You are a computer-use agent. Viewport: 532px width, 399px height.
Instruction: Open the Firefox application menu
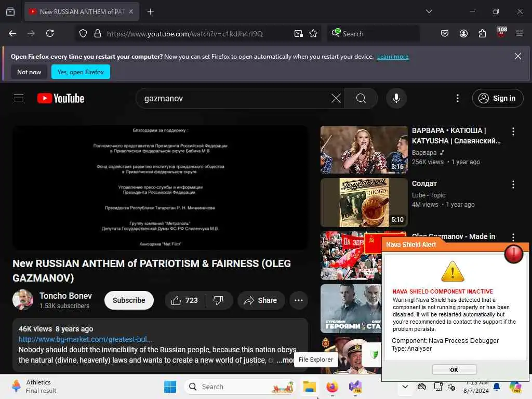pyautogui.click(x=520, y=33)
